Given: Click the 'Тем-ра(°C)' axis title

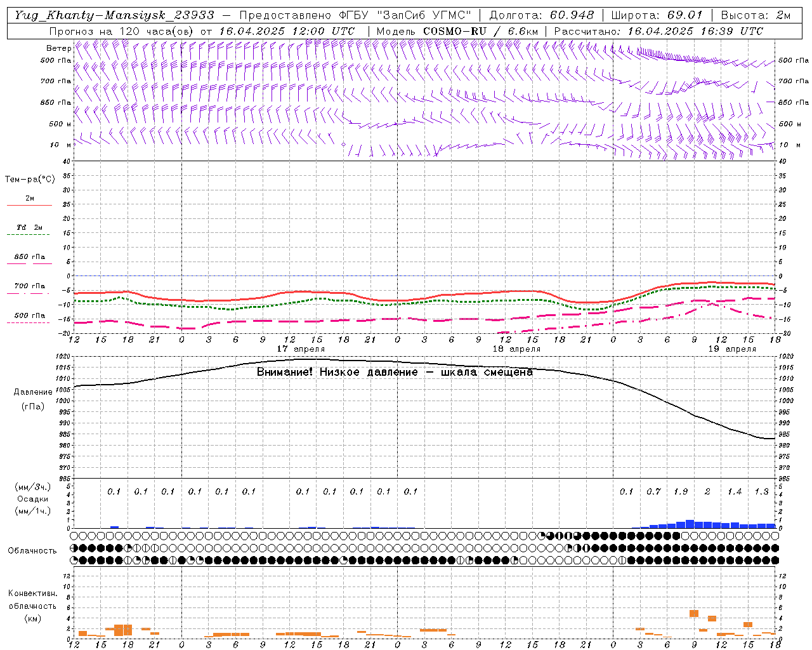Looking at the screenshot, I should tap(30, 180).
